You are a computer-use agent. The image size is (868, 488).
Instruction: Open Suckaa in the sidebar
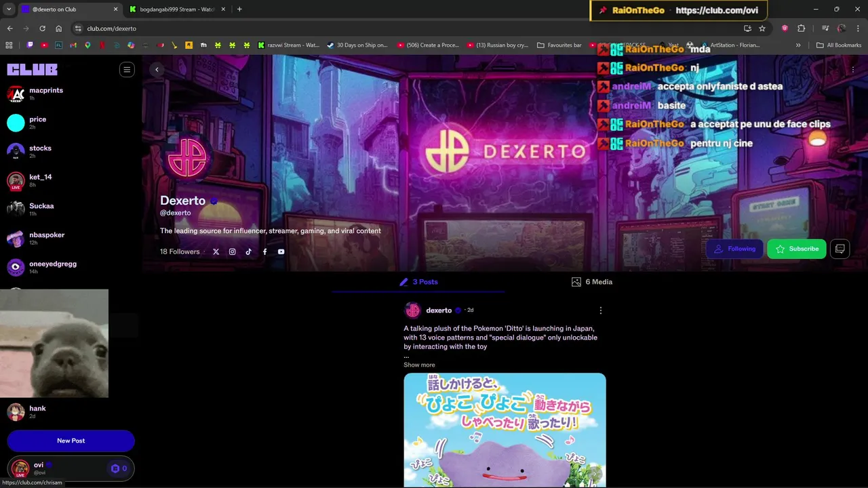(71, 209)
